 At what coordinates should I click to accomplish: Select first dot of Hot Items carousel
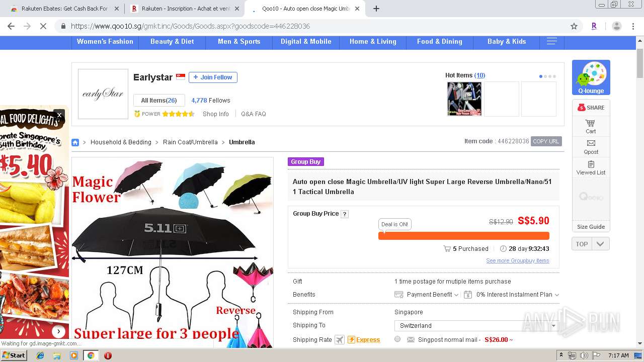pyautogui.click(x=541, y=76)
